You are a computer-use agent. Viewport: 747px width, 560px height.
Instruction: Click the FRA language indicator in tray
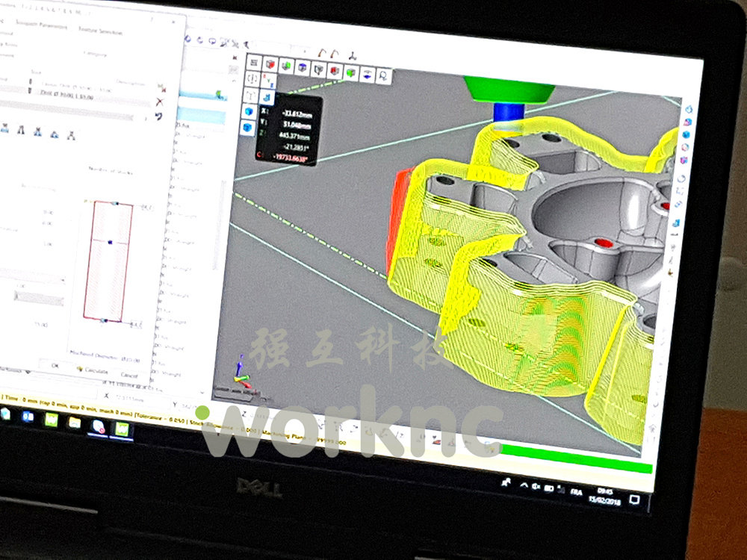point(576,492)
